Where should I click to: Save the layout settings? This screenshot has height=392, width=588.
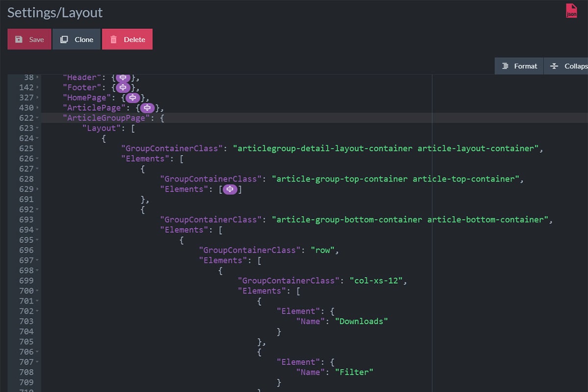29,40
